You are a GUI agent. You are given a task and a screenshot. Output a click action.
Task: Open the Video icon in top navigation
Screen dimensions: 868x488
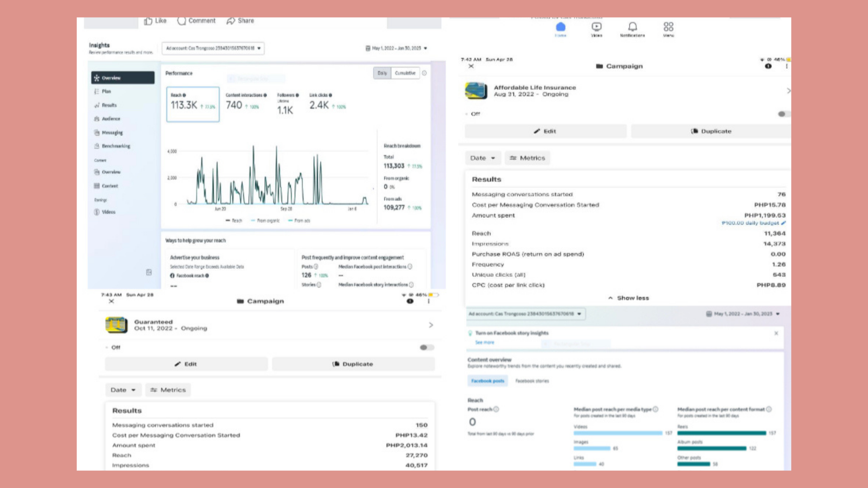tap(597, 27)
